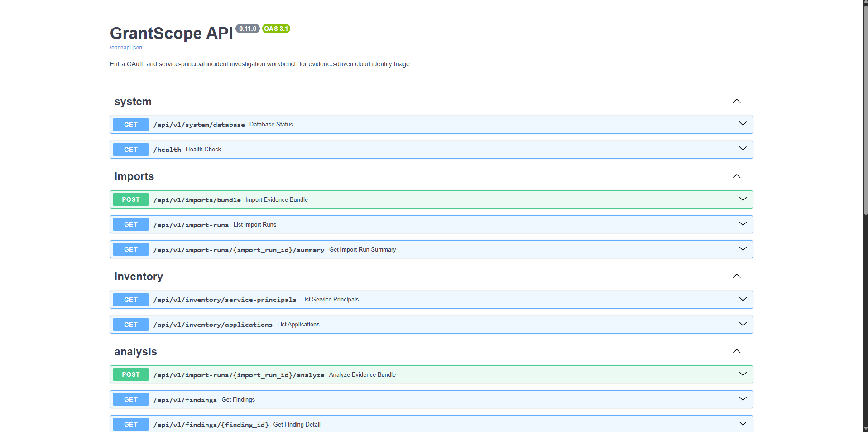Viewport: 868px width, 432px height.
Task: Expand Analyze Evidence Bundle endpoint arrow
Action: tap(743, 374)
